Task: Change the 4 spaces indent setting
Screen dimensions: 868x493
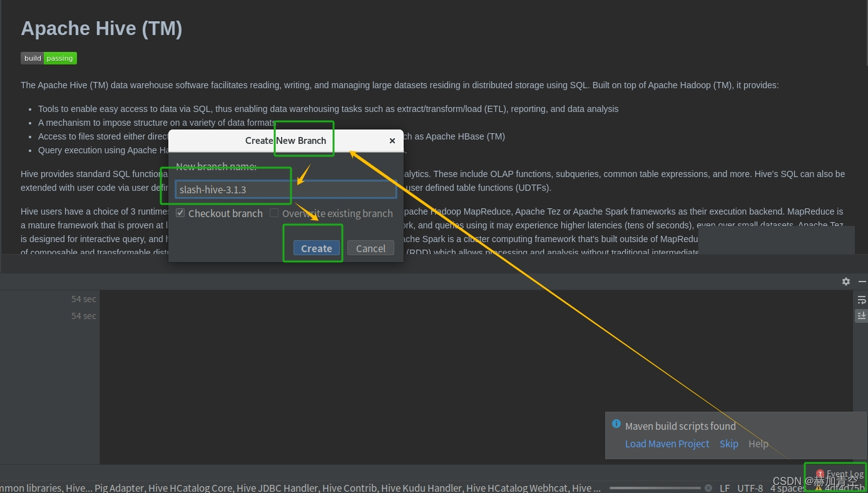Action: [789, 488]
